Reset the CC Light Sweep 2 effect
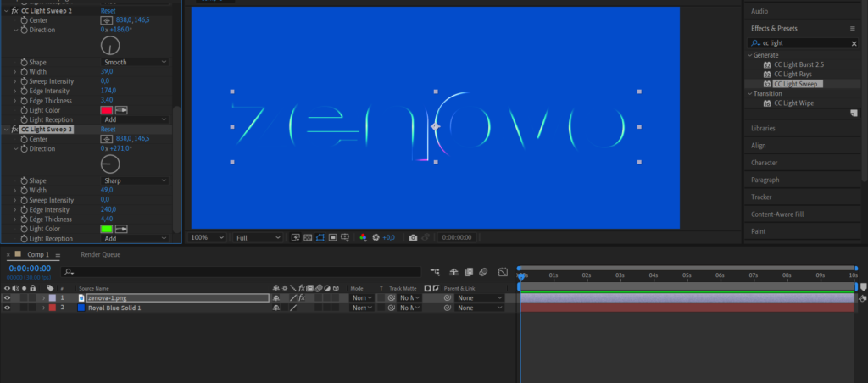This screenshot has width=868, height=383. tap(108, 10)
